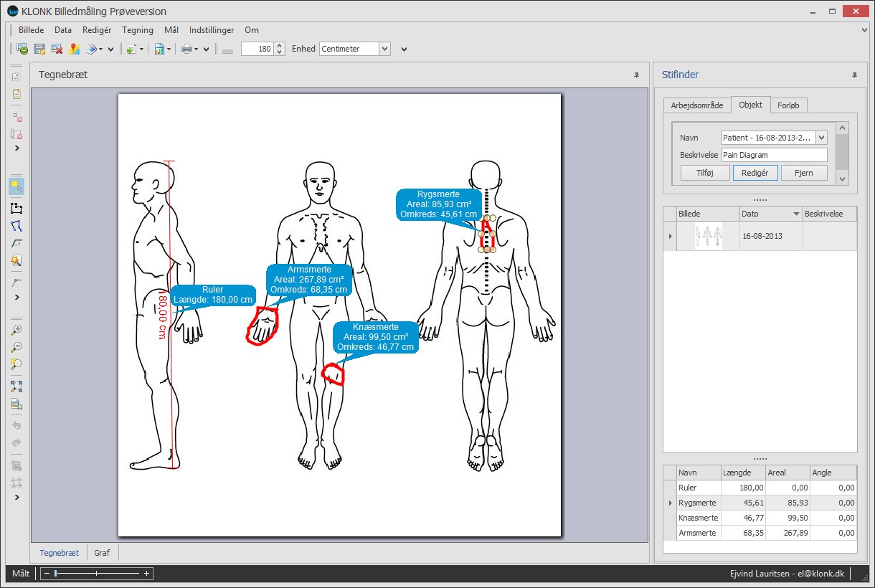
Task: Click the Redigér button
Action: pos(755,173)
